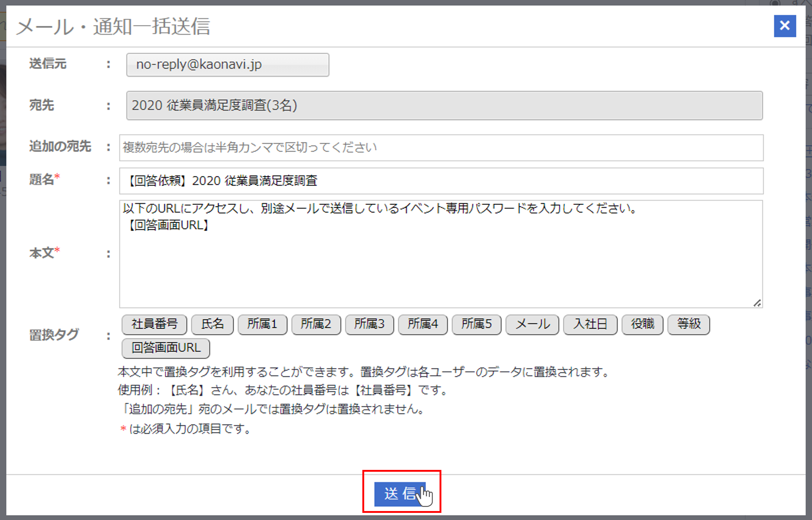Focus the 追加の宛先 input field

click(x=441, y=148)
